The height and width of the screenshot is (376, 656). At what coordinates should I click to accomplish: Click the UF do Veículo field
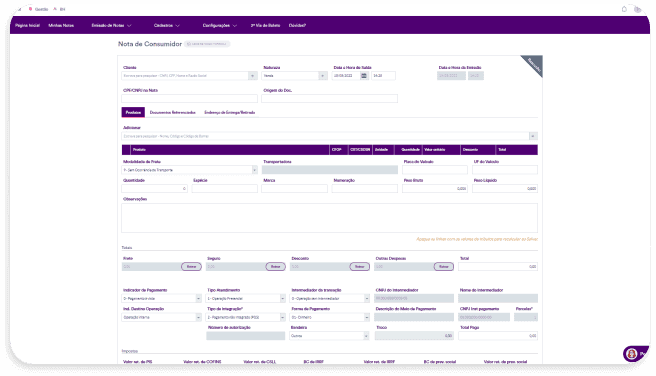point(505,170)
